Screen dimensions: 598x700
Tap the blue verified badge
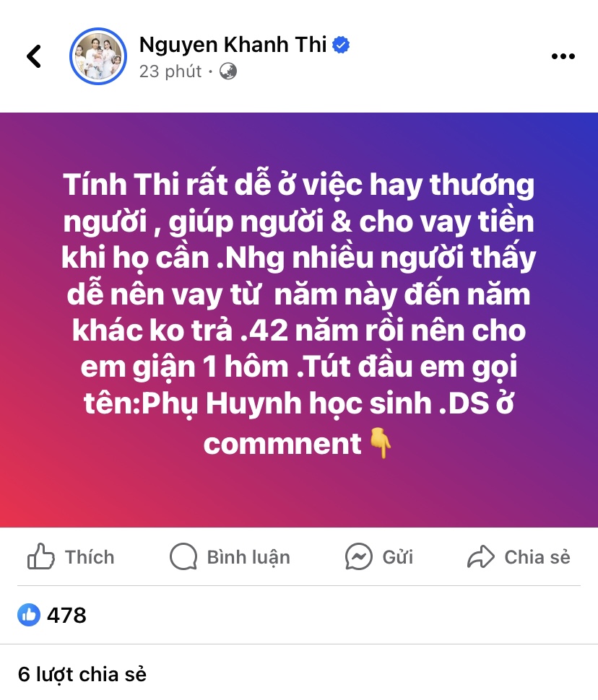coord(341,45)
